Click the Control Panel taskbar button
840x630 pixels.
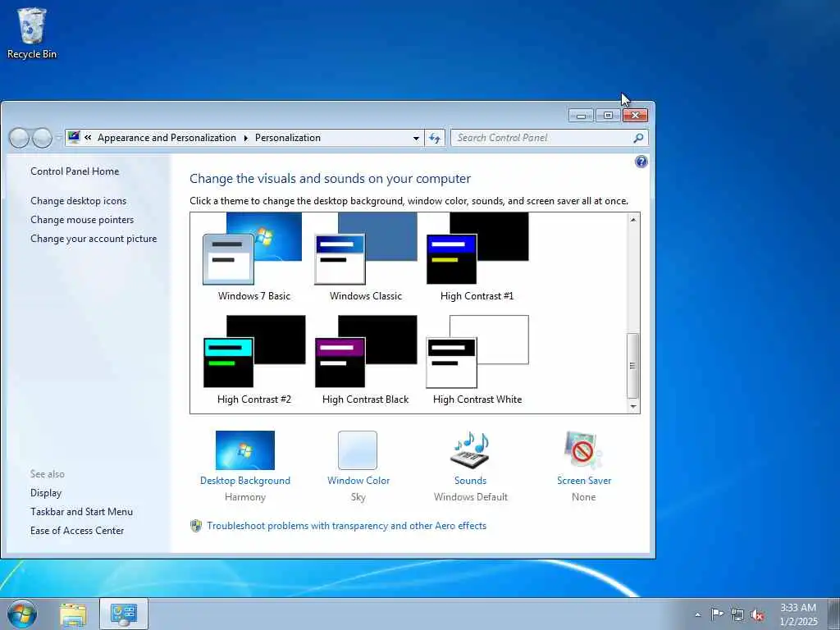124,614
